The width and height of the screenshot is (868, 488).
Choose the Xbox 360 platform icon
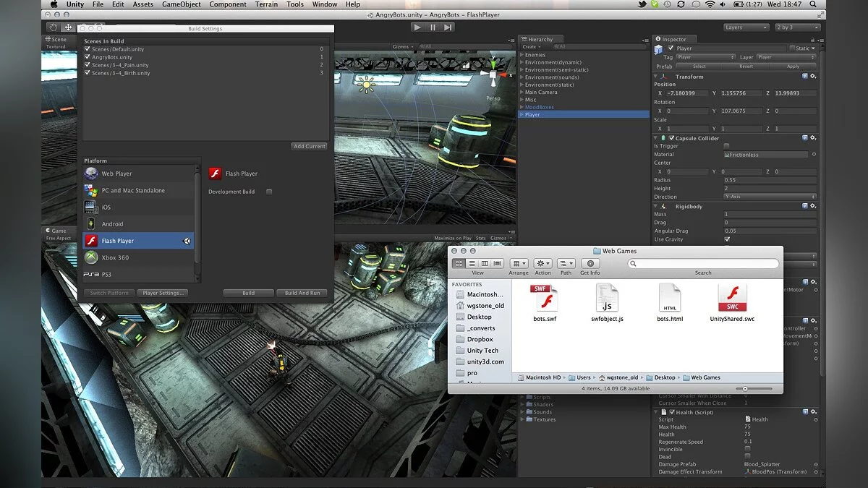pyautogui.click(x=91, y=257)
